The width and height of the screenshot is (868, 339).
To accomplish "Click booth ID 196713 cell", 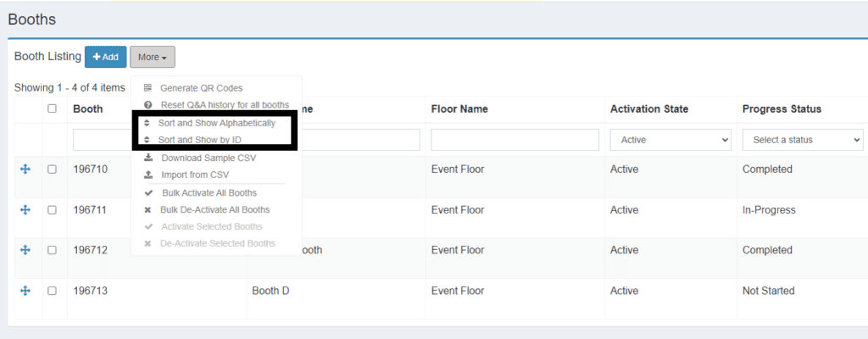I will pyautogui.click(x=90, y=291).
